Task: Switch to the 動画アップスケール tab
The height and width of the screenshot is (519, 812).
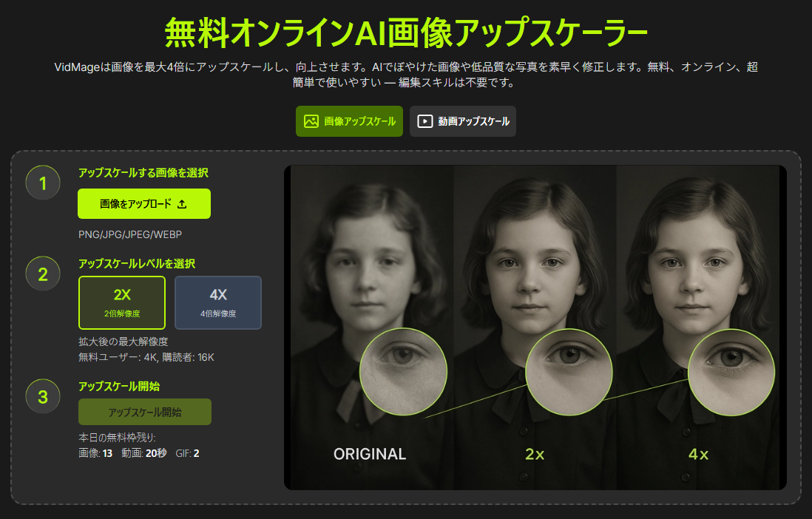Action: tap(463, 121)
